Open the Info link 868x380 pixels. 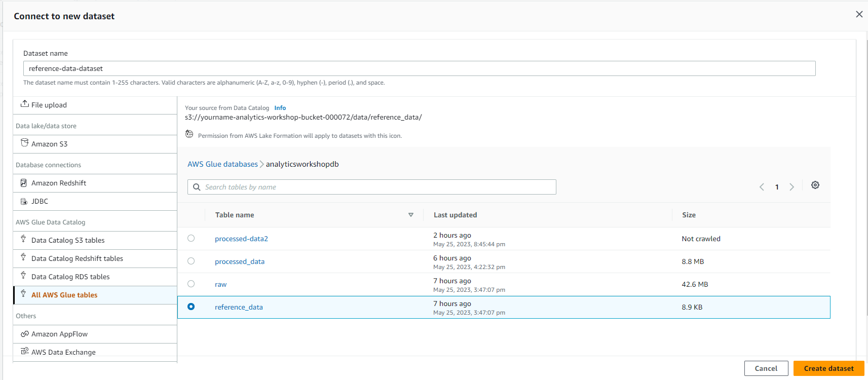[x=280, y=108]
